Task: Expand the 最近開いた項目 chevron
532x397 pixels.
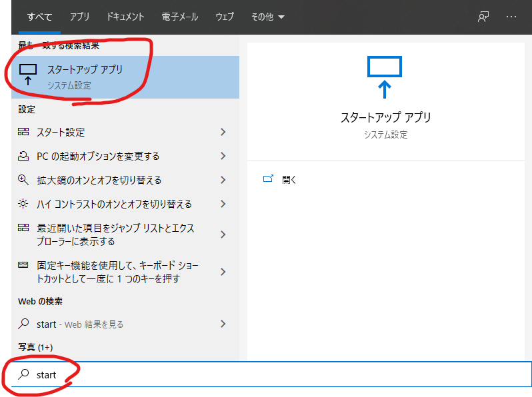Action: [x=223, y=234]
